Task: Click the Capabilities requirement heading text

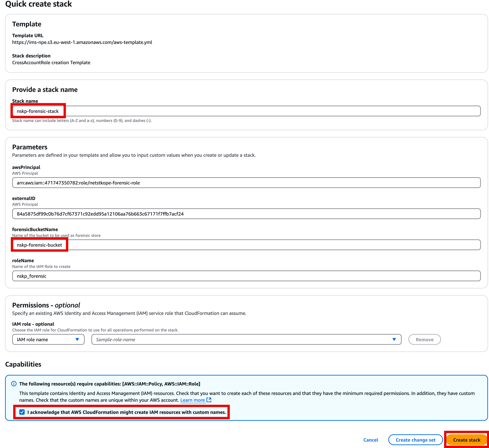Action: coord(110,384)
